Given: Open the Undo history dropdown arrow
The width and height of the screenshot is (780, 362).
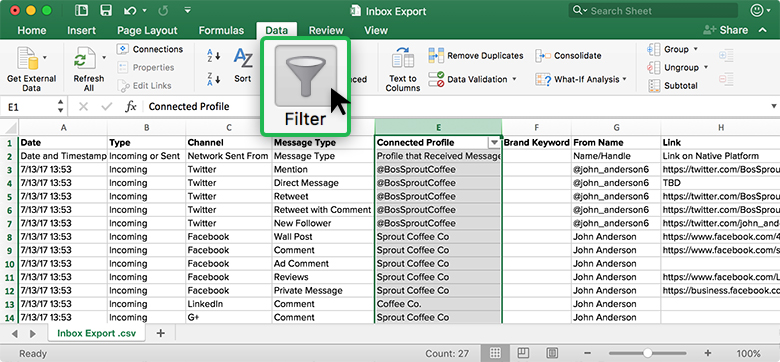Looking at the screenshot, I should pos(145,10).
